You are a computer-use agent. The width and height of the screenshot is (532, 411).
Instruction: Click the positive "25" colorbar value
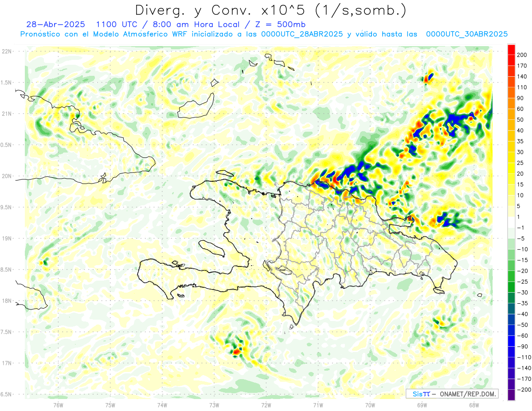tap(520, 163)
